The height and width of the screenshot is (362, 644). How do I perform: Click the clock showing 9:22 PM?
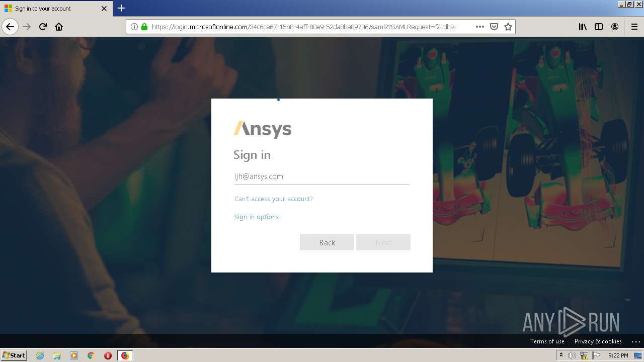618,355
